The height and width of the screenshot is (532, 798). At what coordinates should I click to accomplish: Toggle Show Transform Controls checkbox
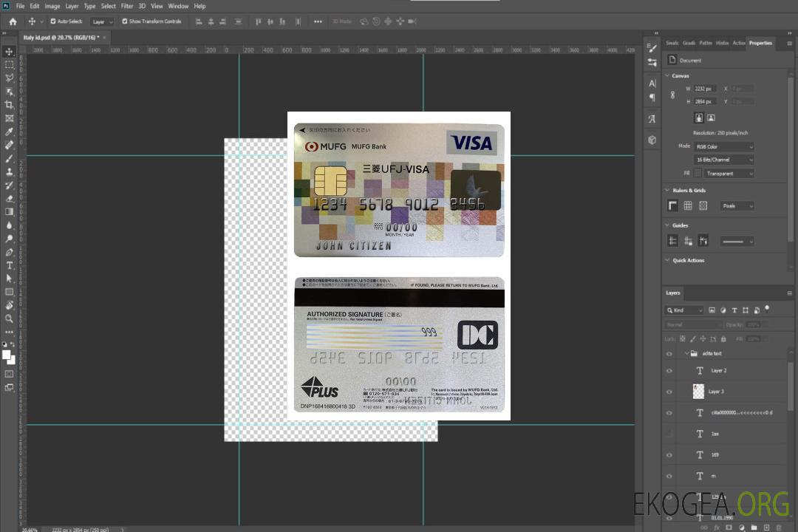pyautogui.click(x=125, y=21)
